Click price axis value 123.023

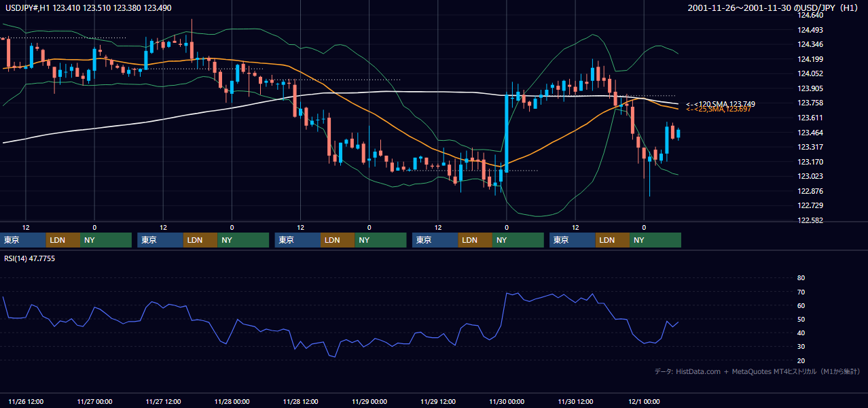(x=810, y=176)
